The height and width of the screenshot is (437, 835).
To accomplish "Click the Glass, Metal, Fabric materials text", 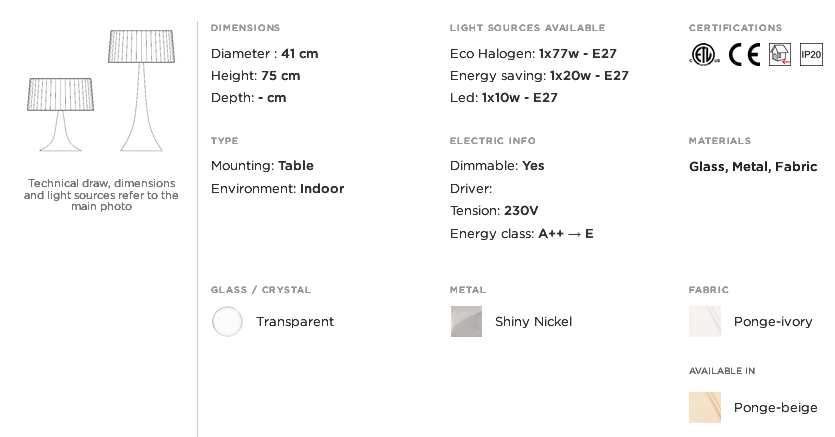I will tap(753, 167).
